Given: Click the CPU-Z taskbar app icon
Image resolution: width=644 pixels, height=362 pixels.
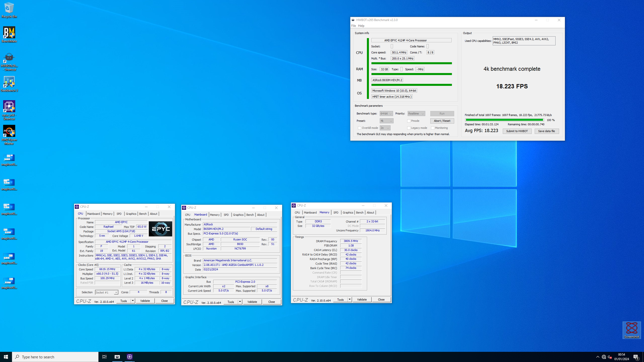Looking at the screenshot, I should (129, 357).
